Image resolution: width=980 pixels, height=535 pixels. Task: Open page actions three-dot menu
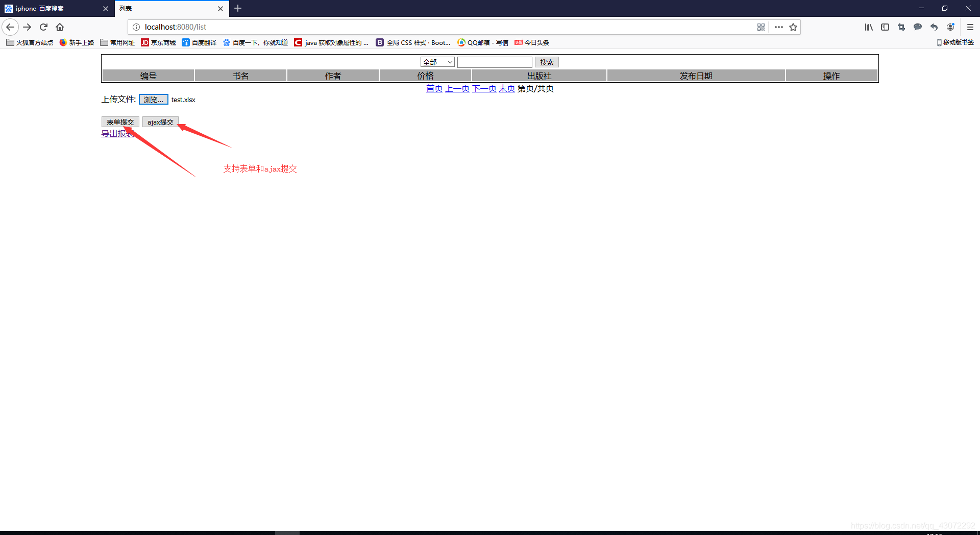tap(778, 27)
